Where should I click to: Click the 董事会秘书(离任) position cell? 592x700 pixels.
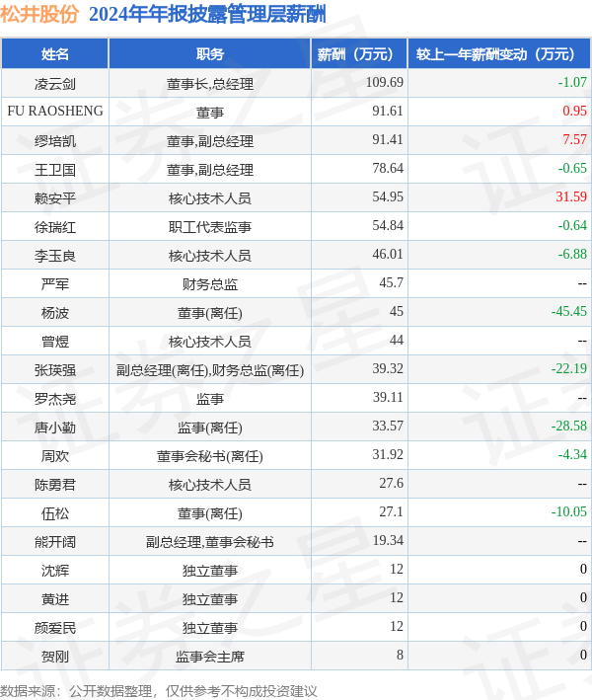pos(210,456)
